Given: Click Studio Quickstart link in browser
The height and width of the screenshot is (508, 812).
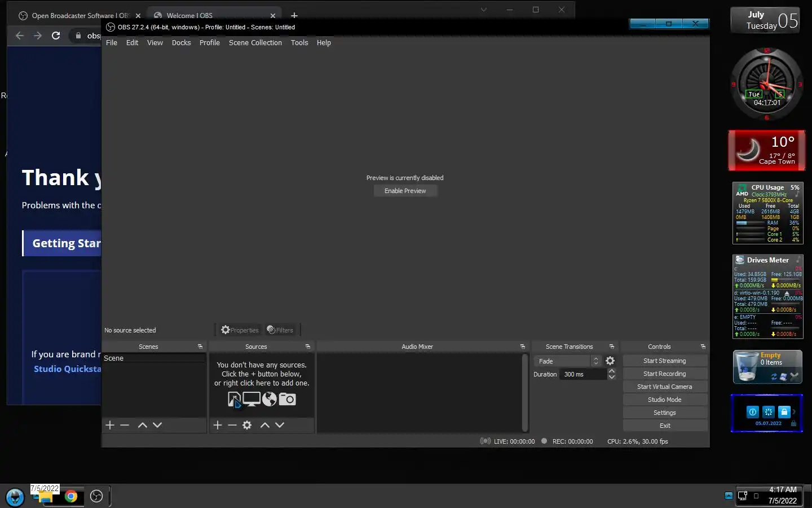Looking at the screenshot, I should click(x=67, y=369).
